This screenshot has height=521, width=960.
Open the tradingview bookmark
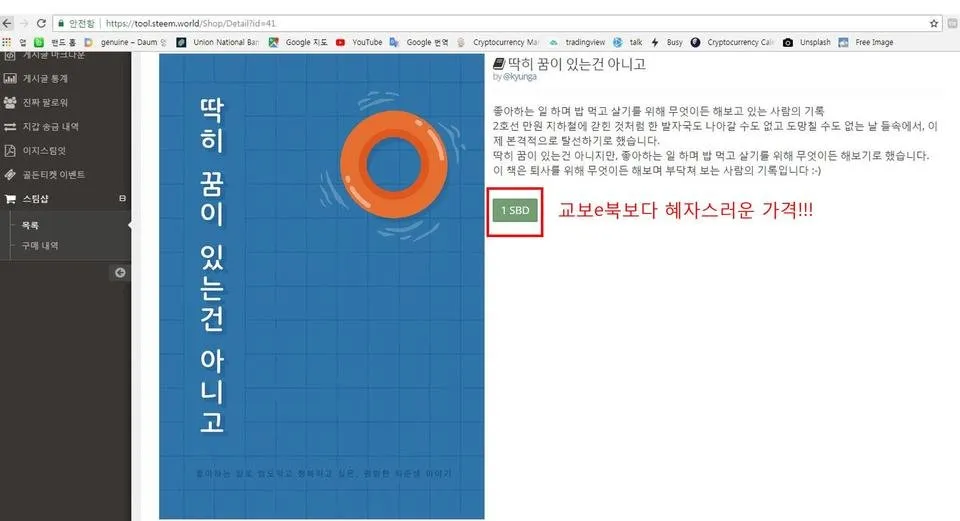pyautogui.click(x=577, y=42)
